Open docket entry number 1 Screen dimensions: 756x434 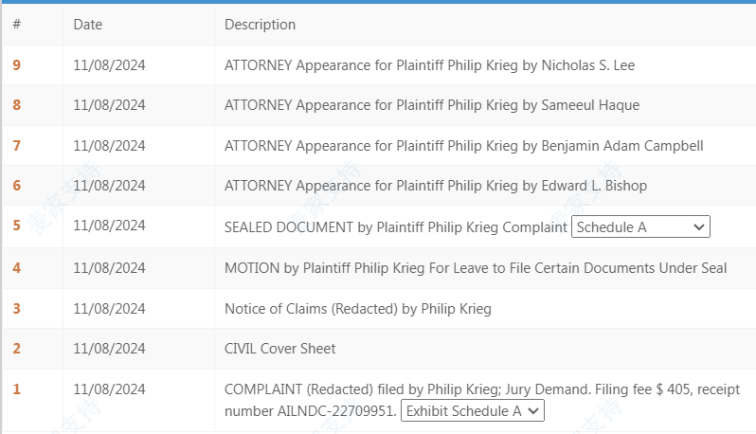pyautogui.click(x=17, y=389)
